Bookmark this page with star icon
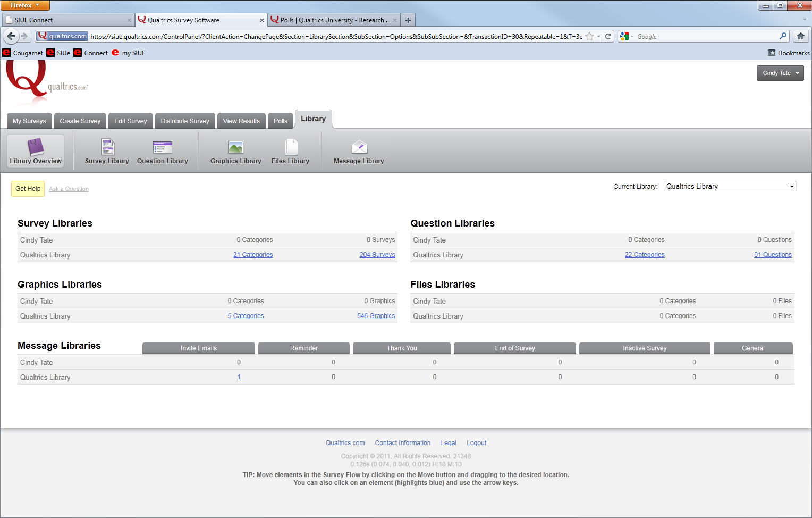The width and height of the screenshot is (812, 518). (589, 36)
